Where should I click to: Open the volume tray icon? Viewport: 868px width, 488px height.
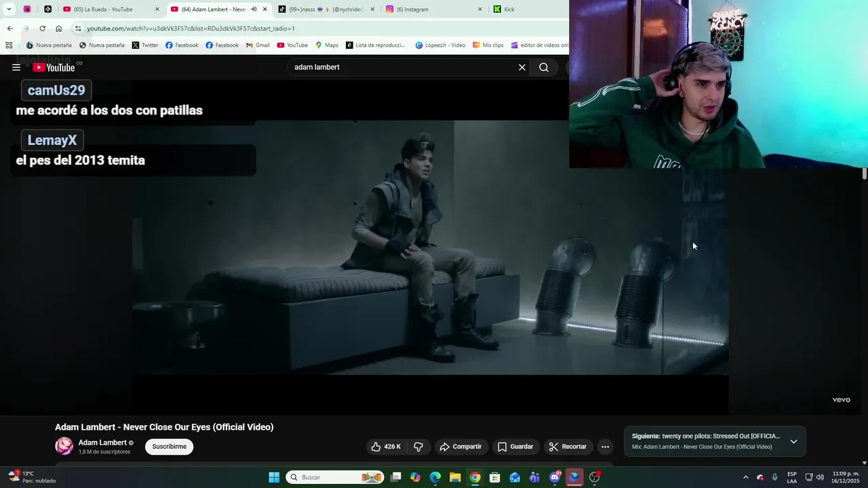coord(821,477)
